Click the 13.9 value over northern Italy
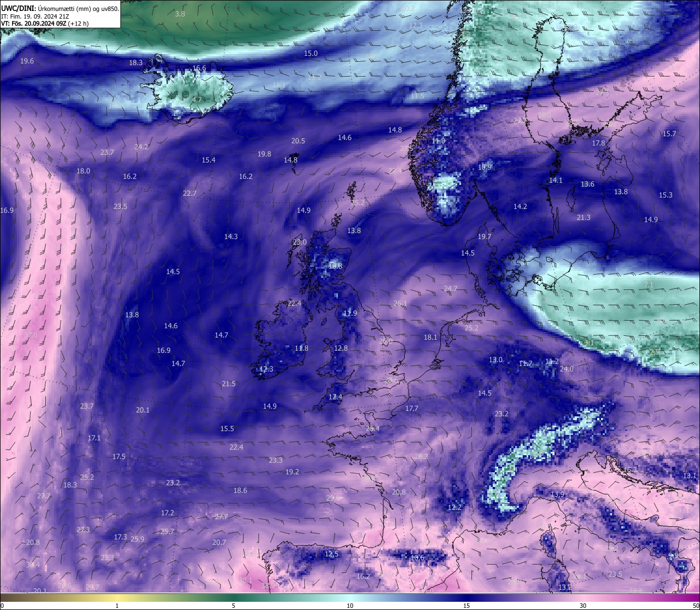Image resolution: width=700 pixels, height=610 pixels. click(557, 494)
